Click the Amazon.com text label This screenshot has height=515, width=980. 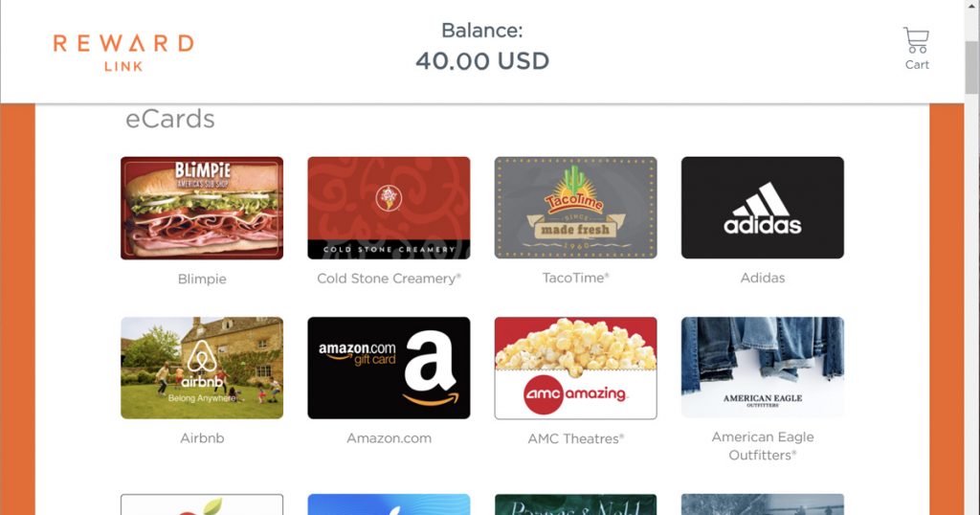click(389, 438)
